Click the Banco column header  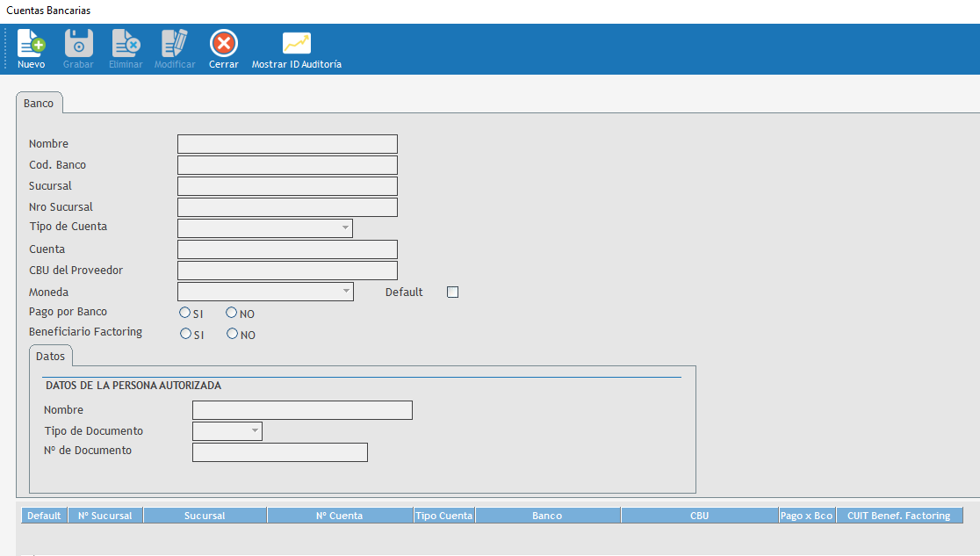(547, 516)
